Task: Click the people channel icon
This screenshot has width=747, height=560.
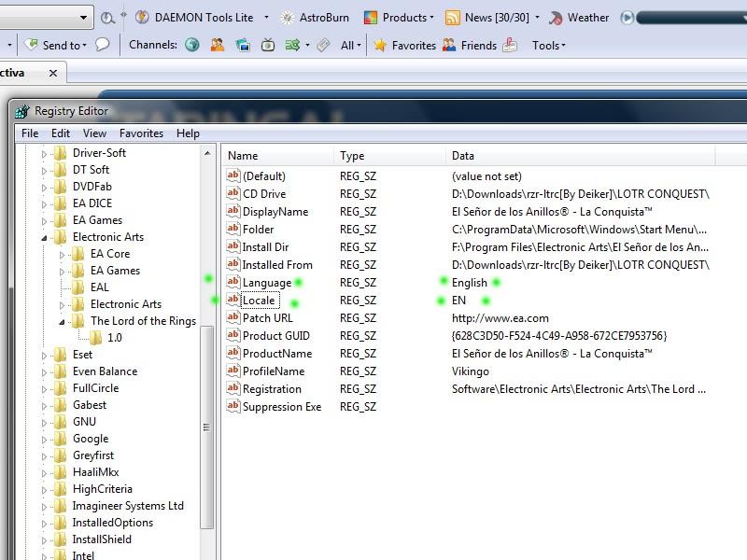Action: [218, 45]
